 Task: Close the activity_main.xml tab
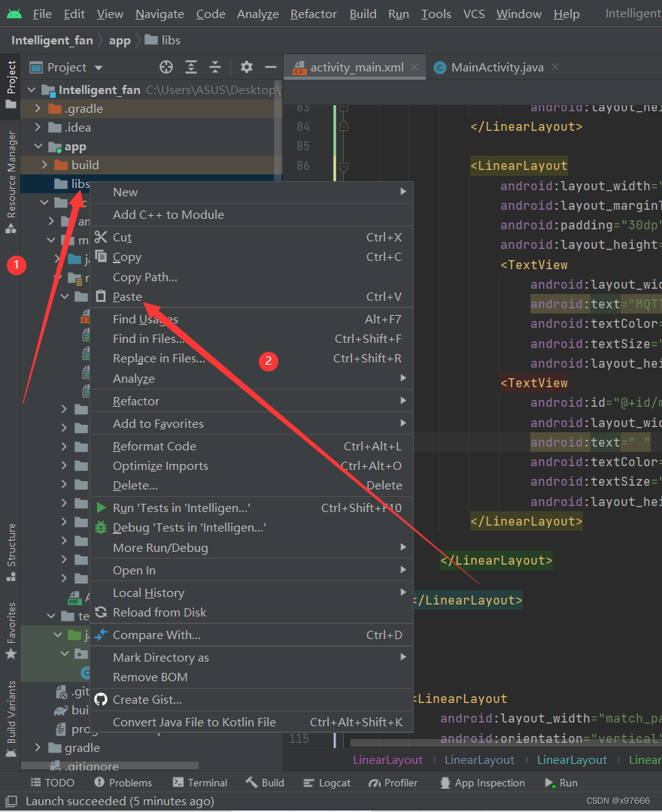click(415, 67)
